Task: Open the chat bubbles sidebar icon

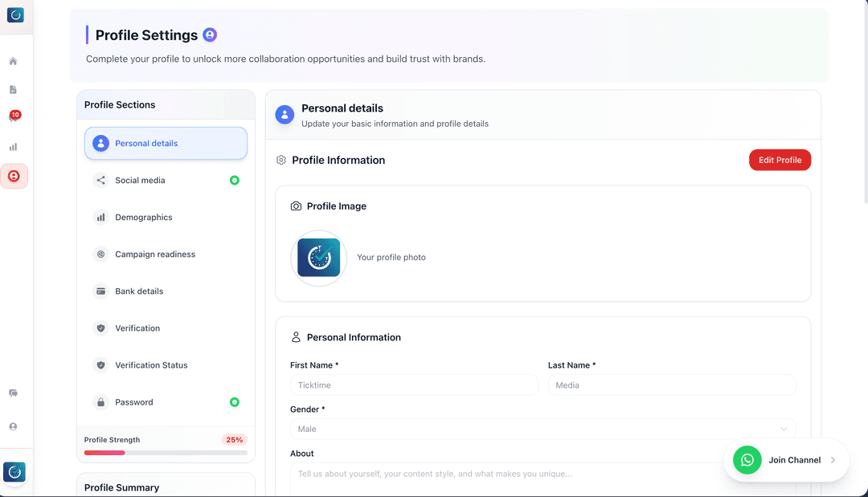Action: [x=14, y=393]
